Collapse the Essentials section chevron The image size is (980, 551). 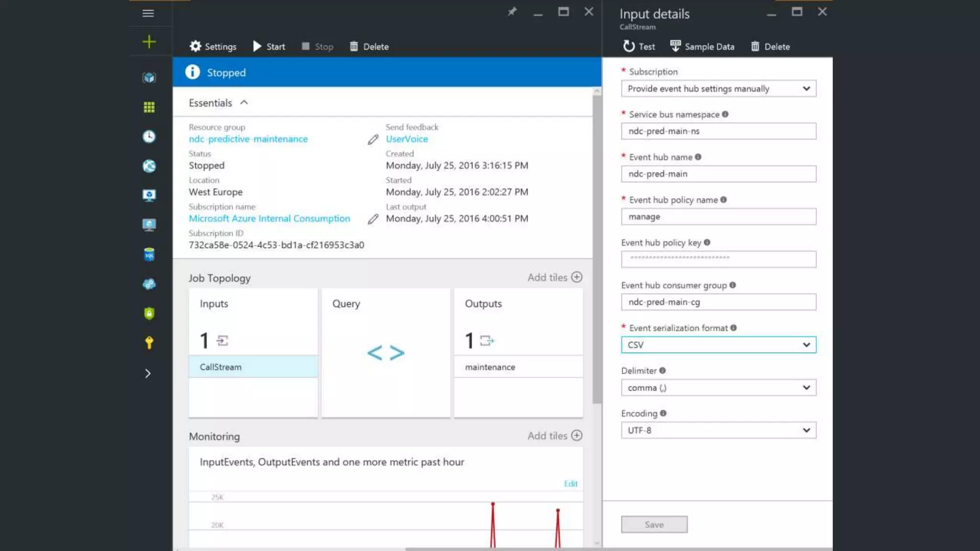244,102
